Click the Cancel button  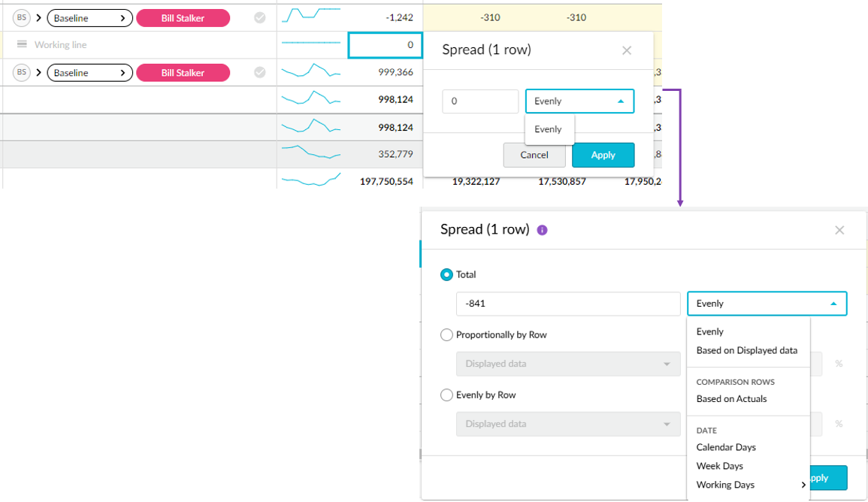click(534, 156)
